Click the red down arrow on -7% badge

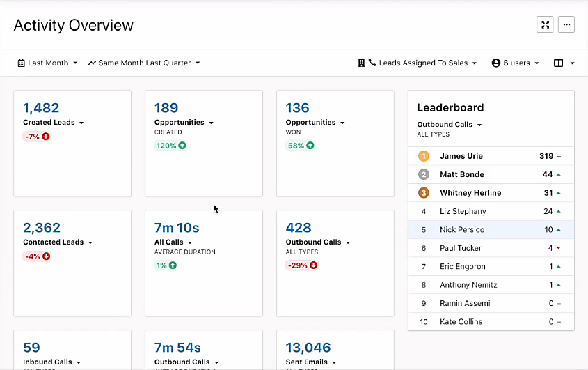46,137
